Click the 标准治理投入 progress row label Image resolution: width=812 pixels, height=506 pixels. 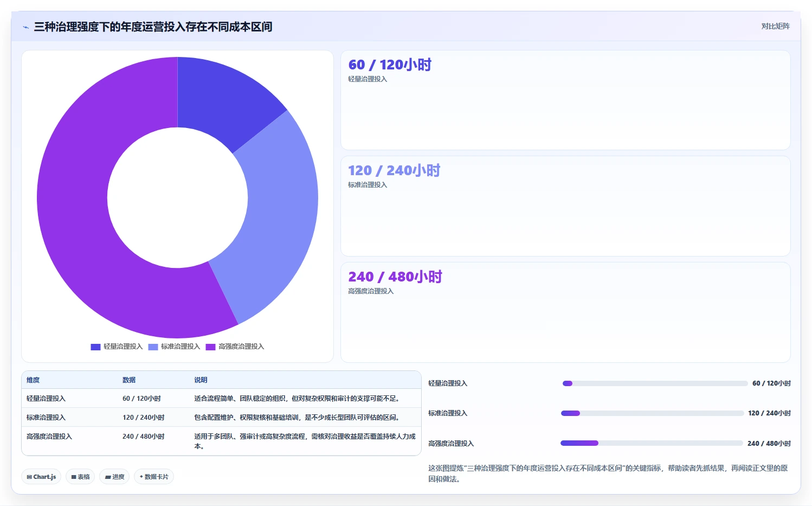(x=448, y=413)
